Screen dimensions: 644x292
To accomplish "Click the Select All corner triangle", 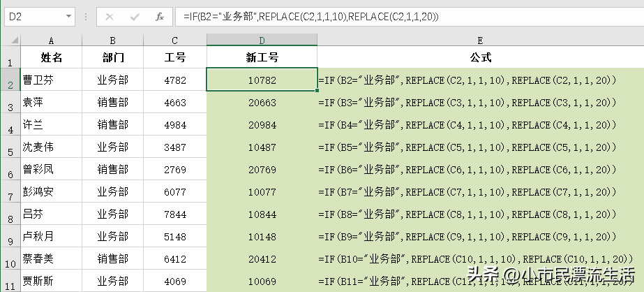I will (15, 41).
